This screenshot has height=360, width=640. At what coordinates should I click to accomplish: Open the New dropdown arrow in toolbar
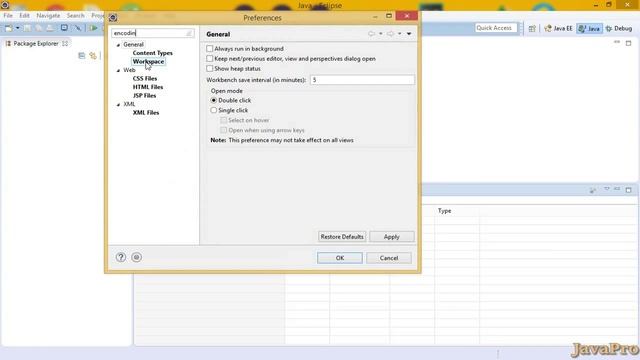click(17, 28)
